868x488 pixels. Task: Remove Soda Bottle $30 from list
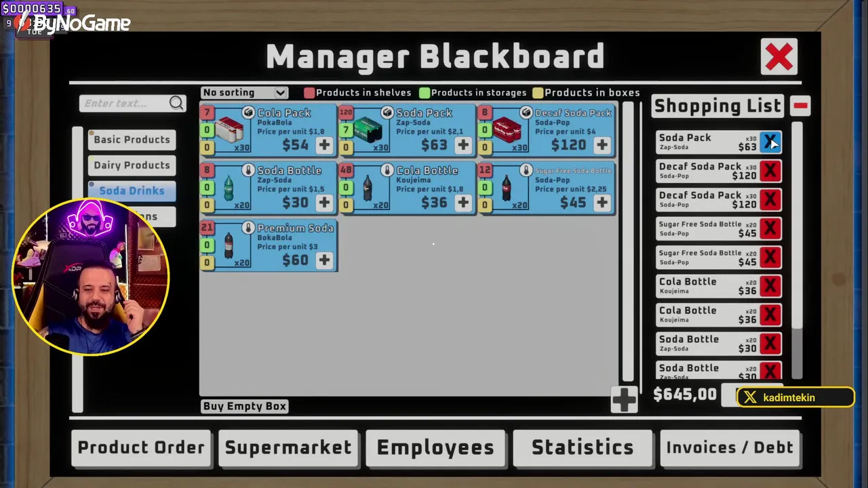point(770,344)
